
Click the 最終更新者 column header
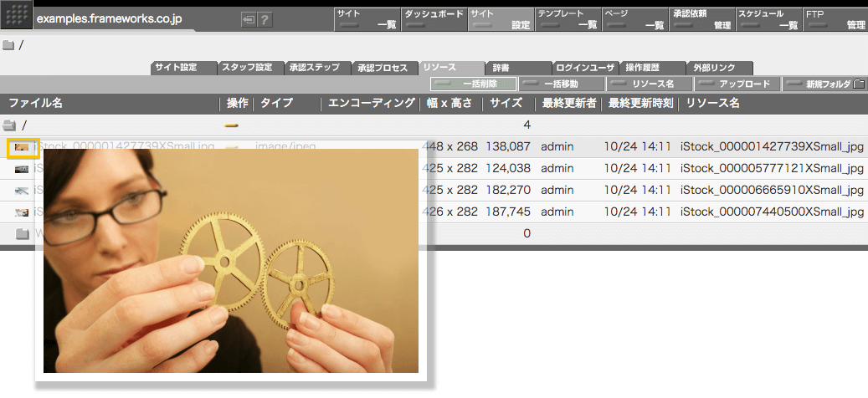[569, 104]
